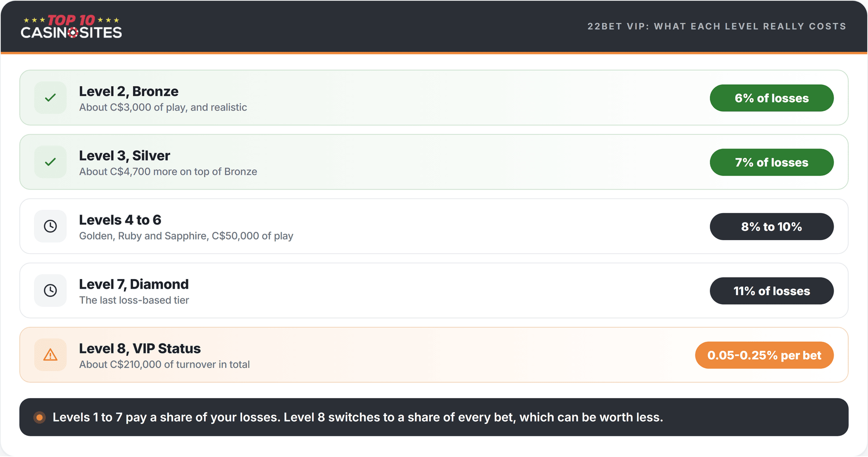Select the 0.05-0.25% per bet badge

764,355
